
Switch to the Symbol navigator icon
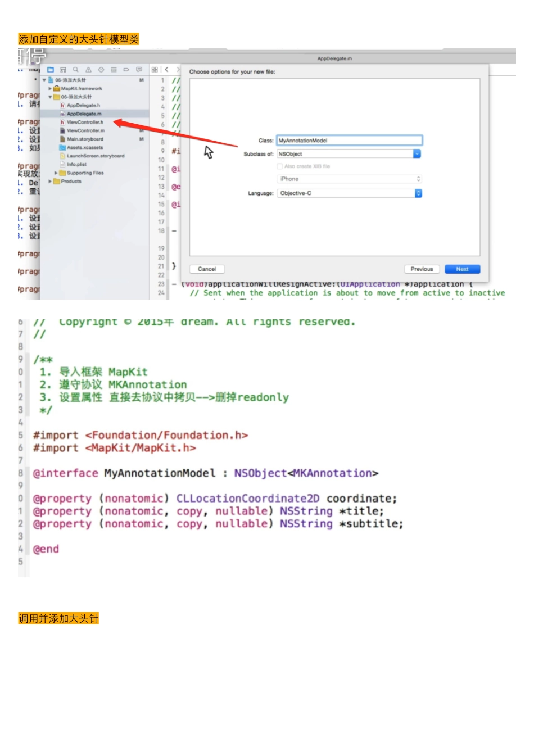63,70
